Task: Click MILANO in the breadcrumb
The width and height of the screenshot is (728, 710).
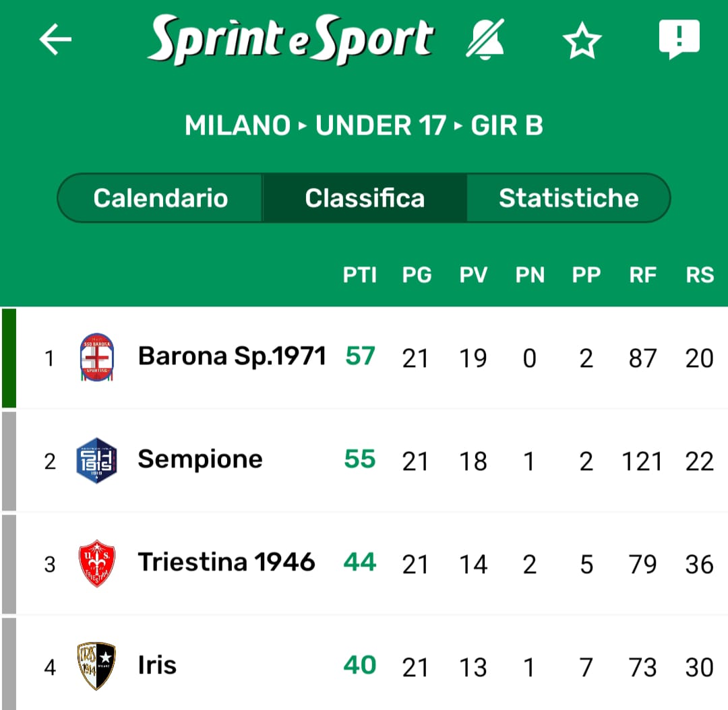Action: (x=237, y=125)
